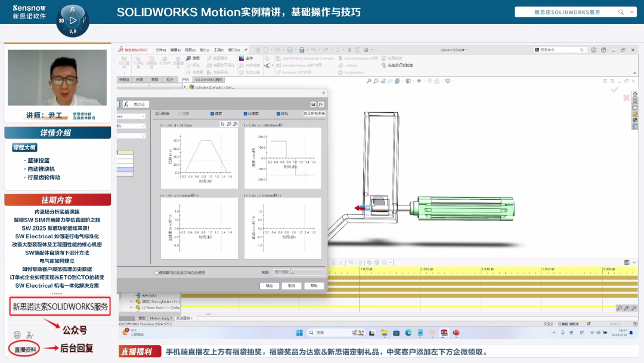
Task: Click the print icon in the SolidWorks toolbar
Action: point(302,50)
